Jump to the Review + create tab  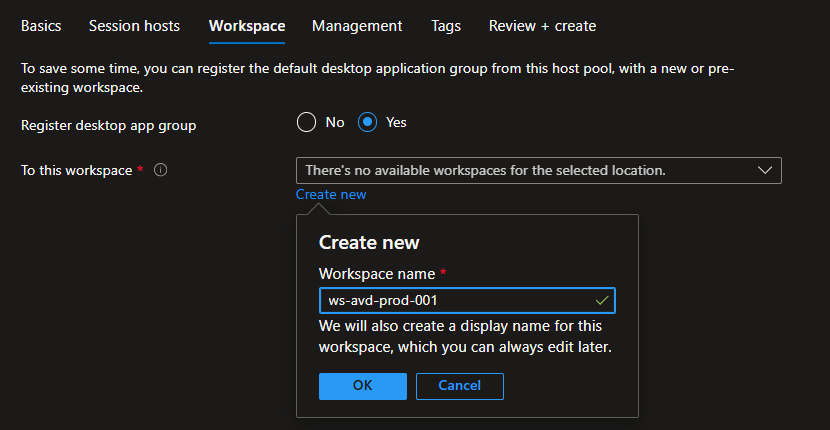pyautogui.click(x=542, y=26)
